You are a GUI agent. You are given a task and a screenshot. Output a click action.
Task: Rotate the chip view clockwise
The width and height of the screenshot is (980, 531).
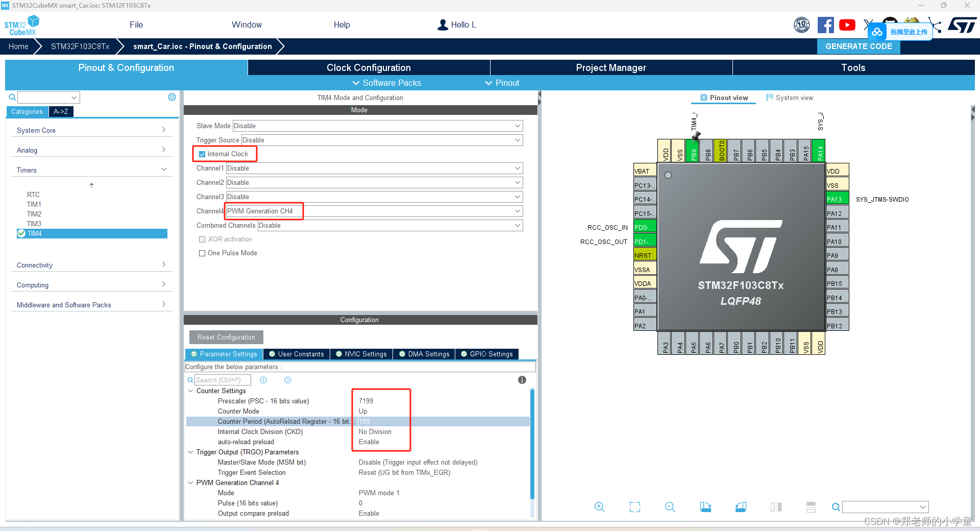705,507
